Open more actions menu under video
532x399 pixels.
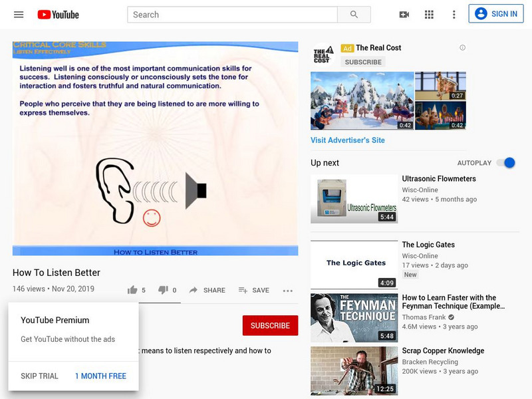(287, 290)
